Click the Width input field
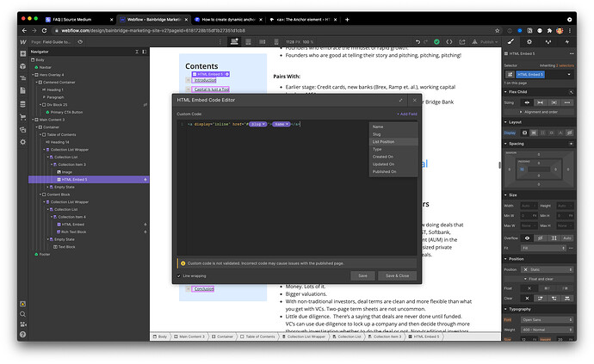594x364 pixels. tap(529, 206)
